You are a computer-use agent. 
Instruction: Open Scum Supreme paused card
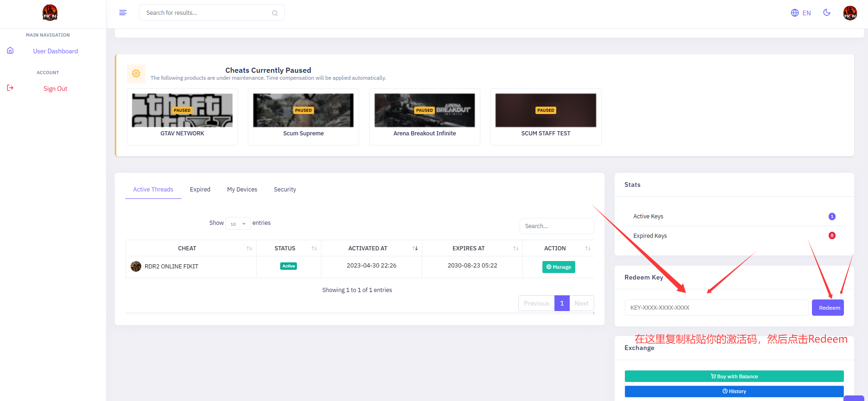coord(303,117)
